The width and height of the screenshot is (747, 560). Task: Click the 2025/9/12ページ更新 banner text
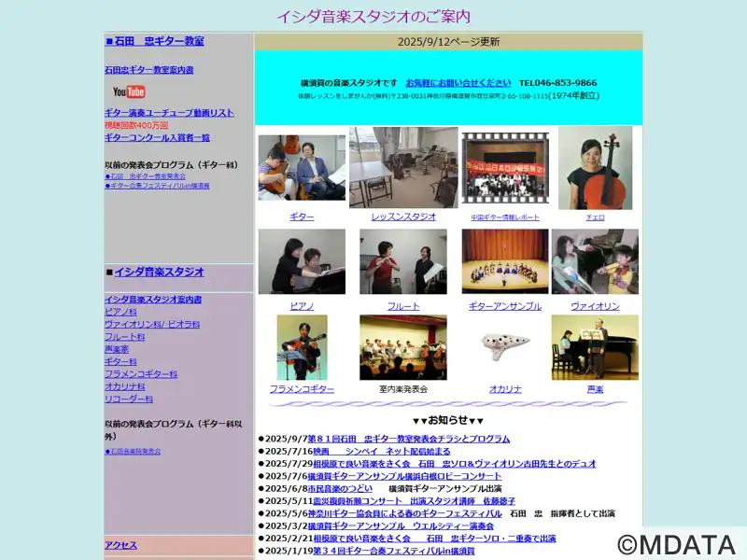point(449,42)
